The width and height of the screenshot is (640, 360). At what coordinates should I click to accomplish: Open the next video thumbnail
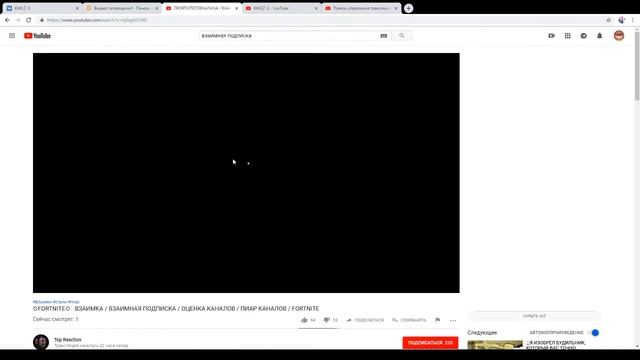495,345
